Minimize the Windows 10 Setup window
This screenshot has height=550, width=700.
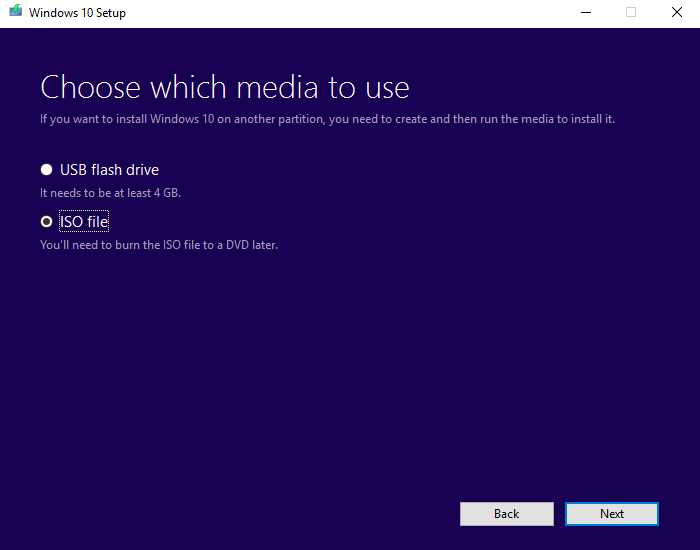[585, 13]
